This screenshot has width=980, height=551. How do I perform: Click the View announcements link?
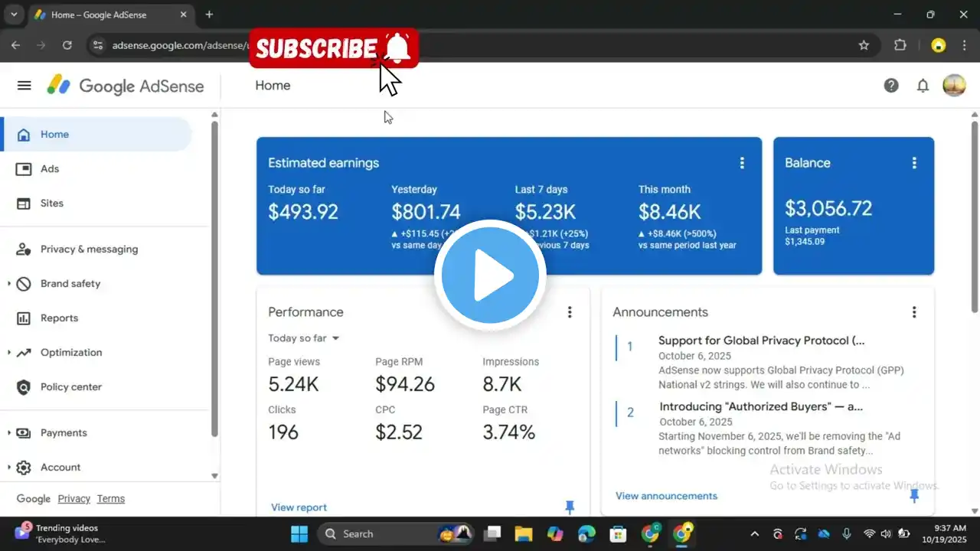(x=666, y=496)
